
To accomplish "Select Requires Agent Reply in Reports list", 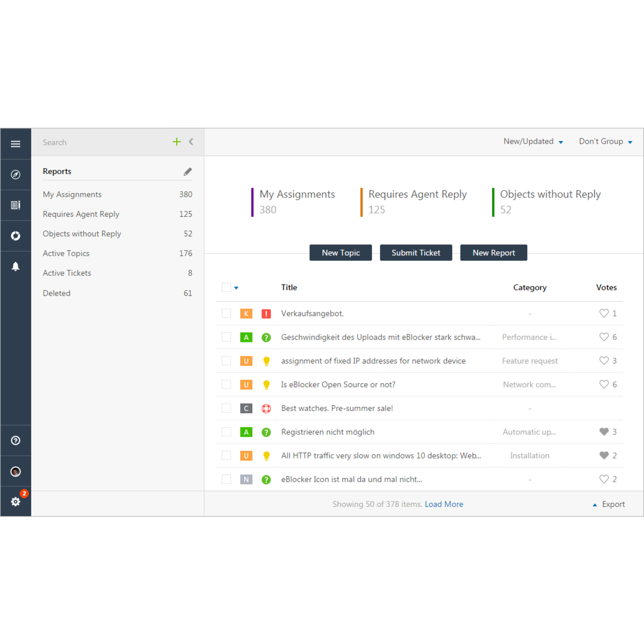I will point(81,214).
